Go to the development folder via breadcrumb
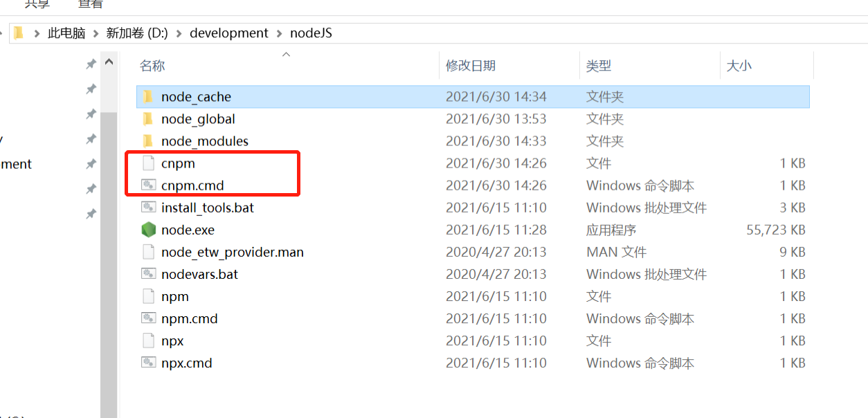 228,32
